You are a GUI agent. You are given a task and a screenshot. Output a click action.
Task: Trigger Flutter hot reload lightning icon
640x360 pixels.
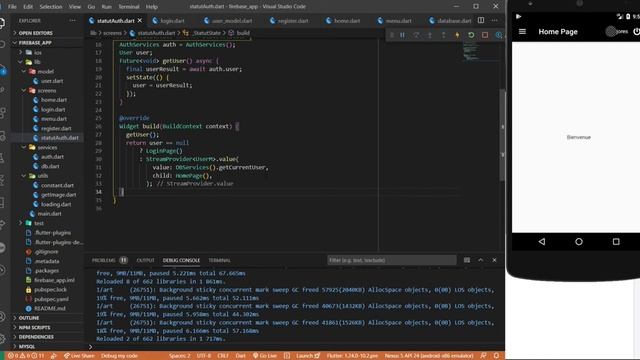coord(457,35)
